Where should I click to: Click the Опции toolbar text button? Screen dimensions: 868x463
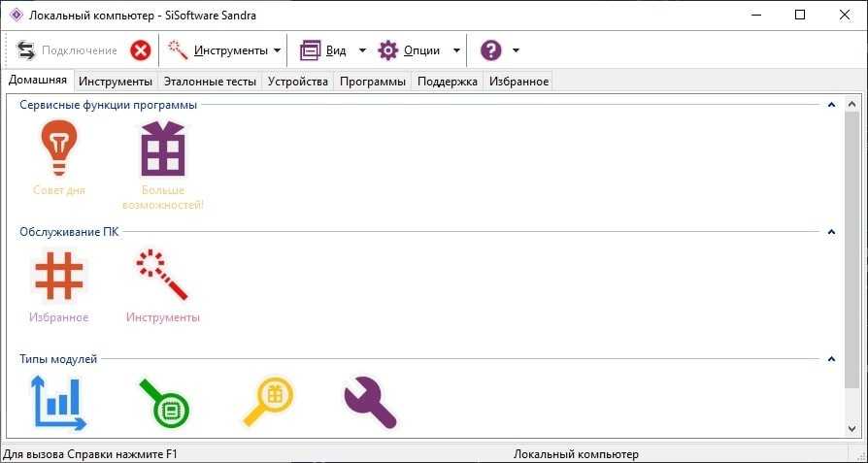(x=421, y=50)
